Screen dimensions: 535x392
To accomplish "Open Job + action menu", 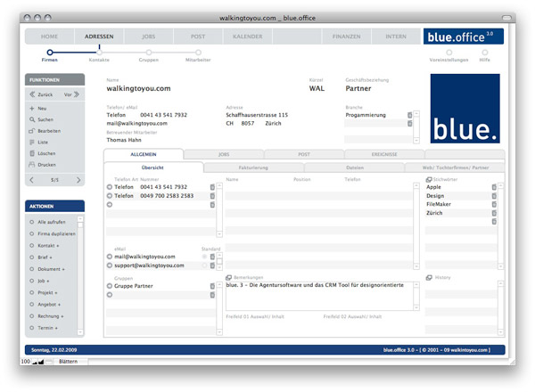I will [39, 281].
